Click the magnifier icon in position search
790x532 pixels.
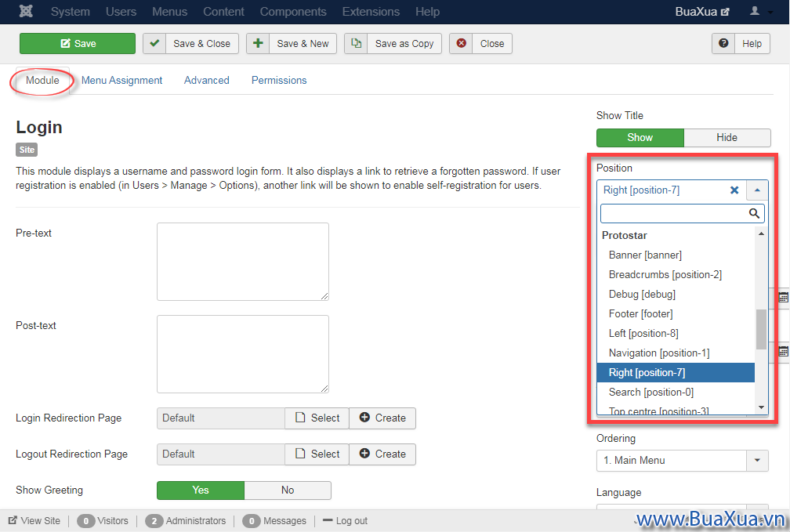pos(754,213)
